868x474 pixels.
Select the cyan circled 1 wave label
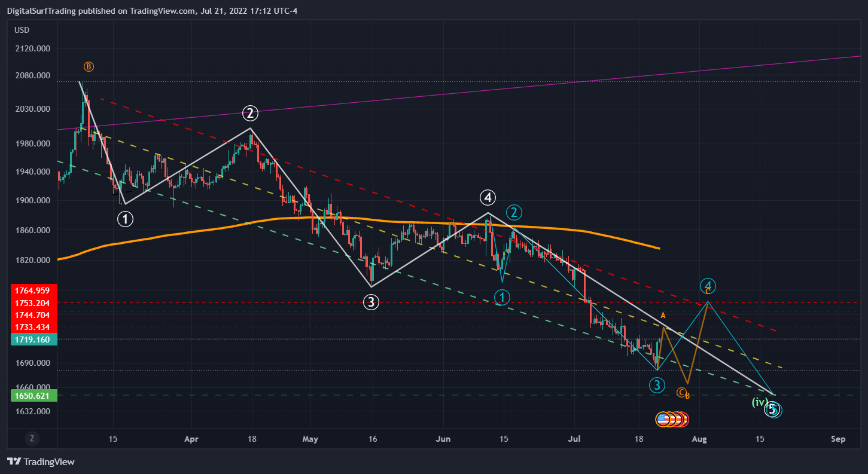tap(503, 296)
